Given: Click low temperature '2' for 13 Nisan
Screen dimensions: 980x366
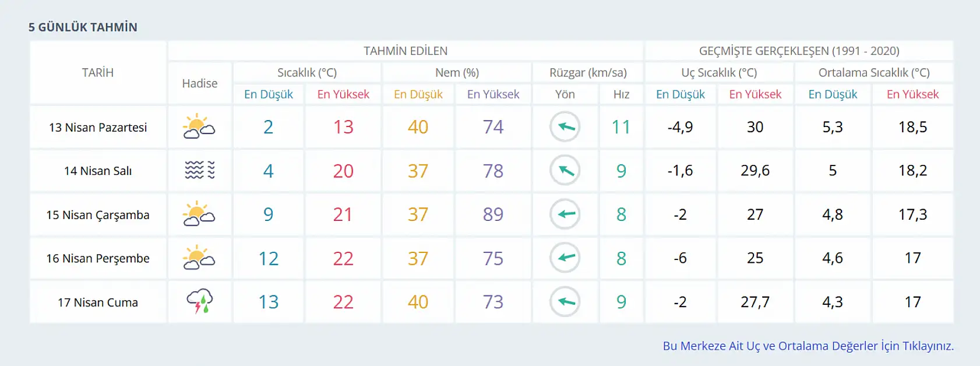Looking at the screenshot, I should 268,126.
